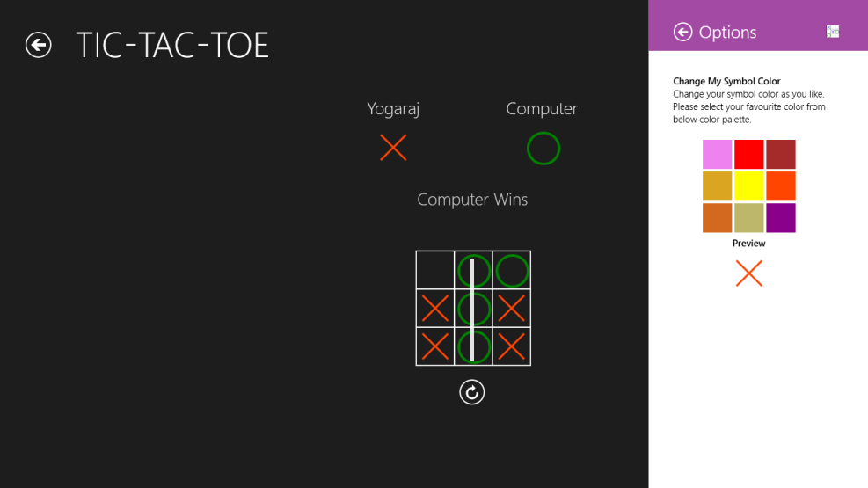
Task: Click the top-right O board cell
Action: [x=511, y=270]
